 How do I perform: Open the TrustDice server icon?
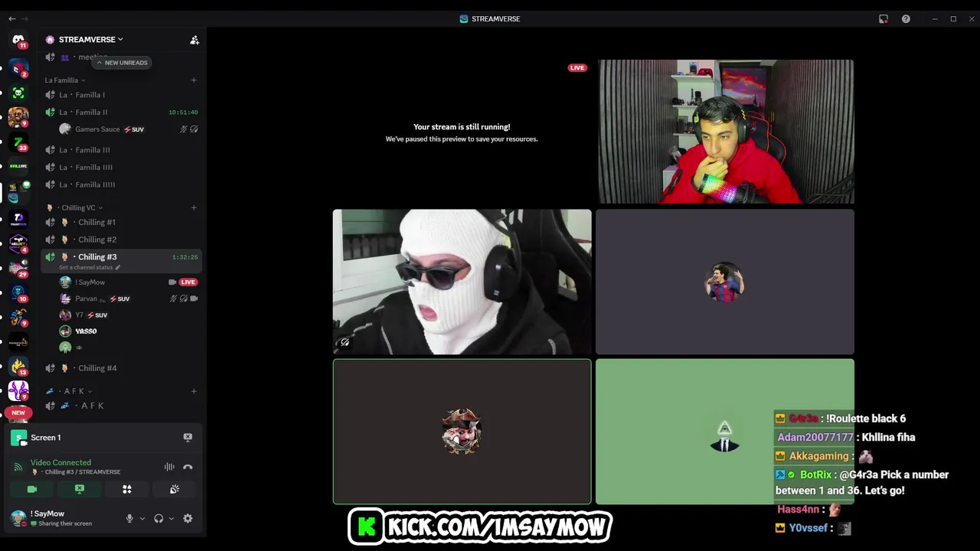18,219
